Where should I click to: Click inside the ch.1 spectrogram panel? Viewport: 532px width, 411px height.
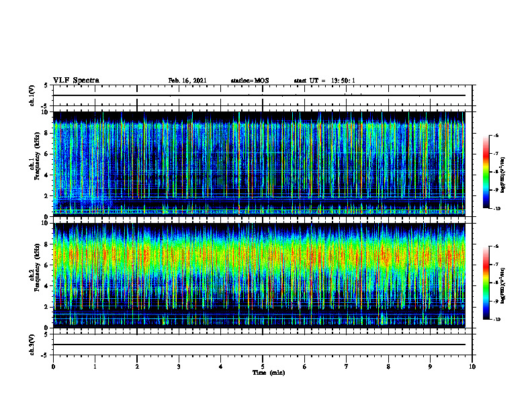[259, 164]
